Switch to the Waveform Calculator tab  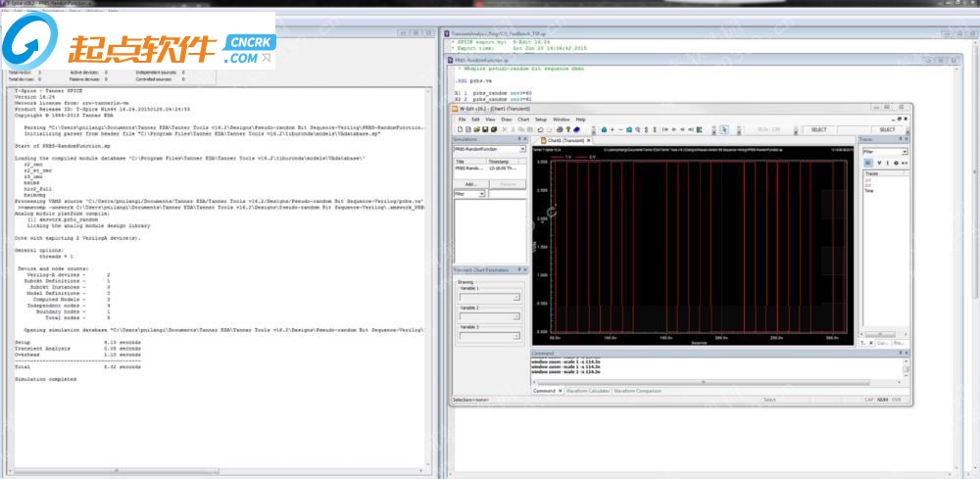587,390
